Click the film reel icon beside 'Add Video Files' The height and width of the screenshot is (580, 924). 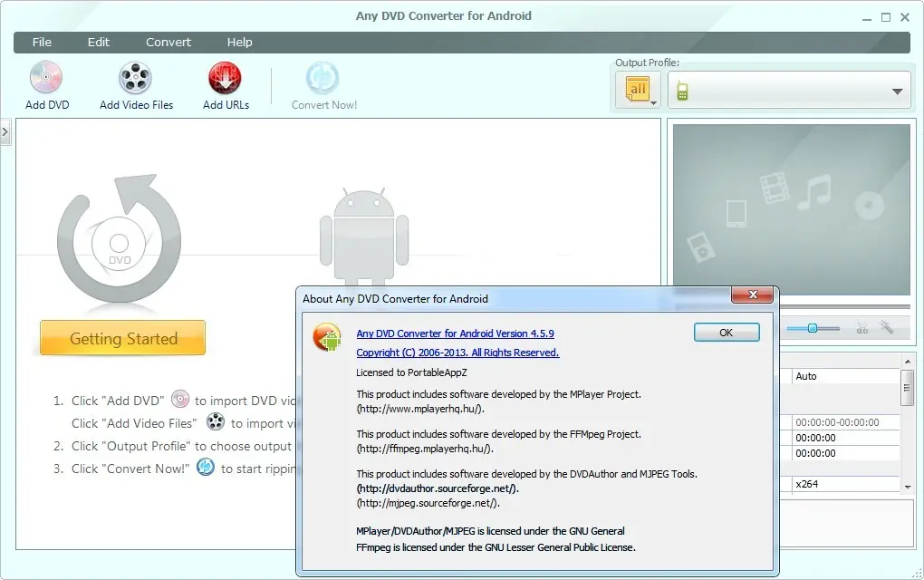(x=216, y=421)
